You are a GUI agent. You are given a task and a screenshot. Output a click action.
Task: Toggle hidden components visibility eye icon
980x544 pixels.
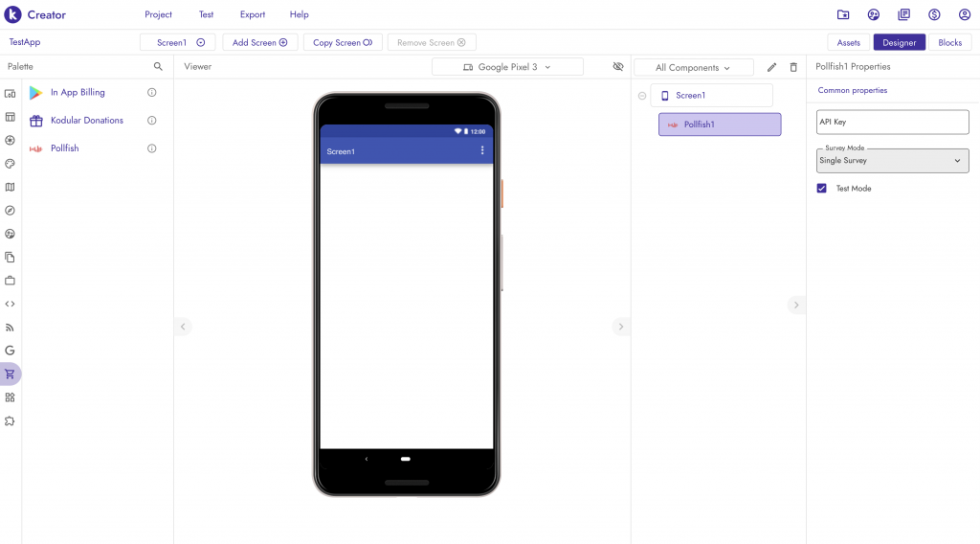coord(618,66)
